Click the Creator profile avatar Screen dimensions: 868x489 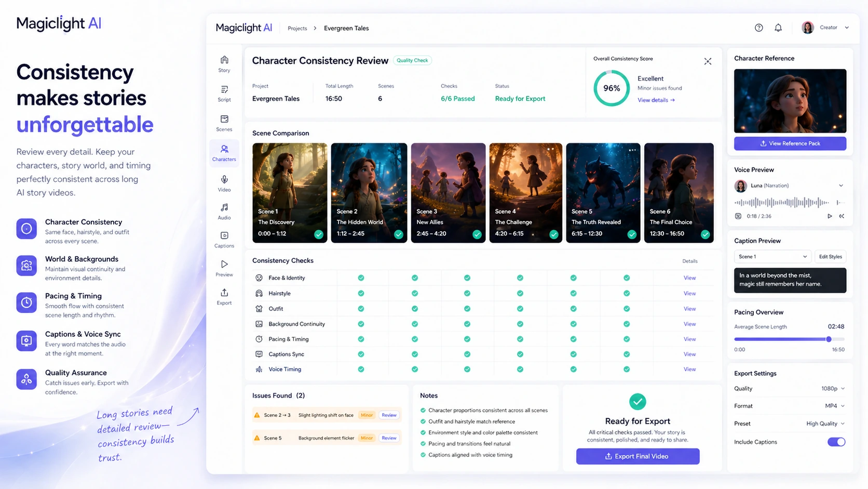807,28
